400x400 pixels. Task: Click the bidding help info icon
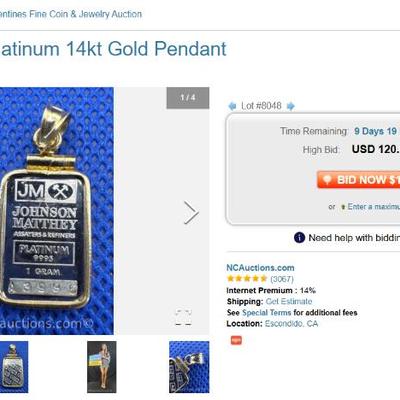299,238
